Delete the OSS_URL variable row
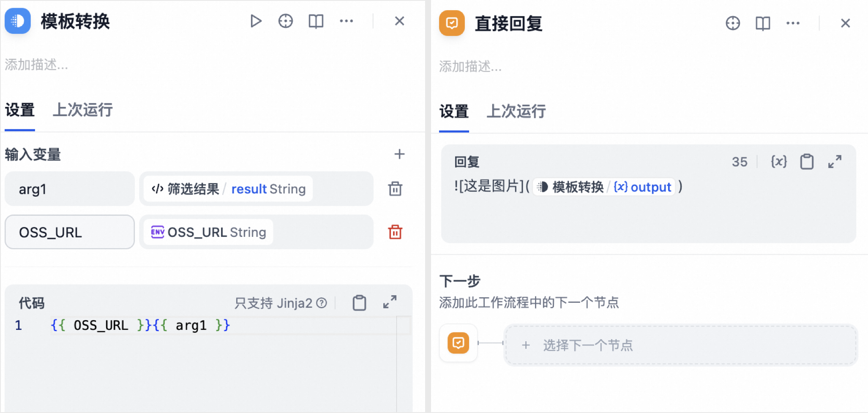This screenshot has height=413, width=868. coord(395,232)
